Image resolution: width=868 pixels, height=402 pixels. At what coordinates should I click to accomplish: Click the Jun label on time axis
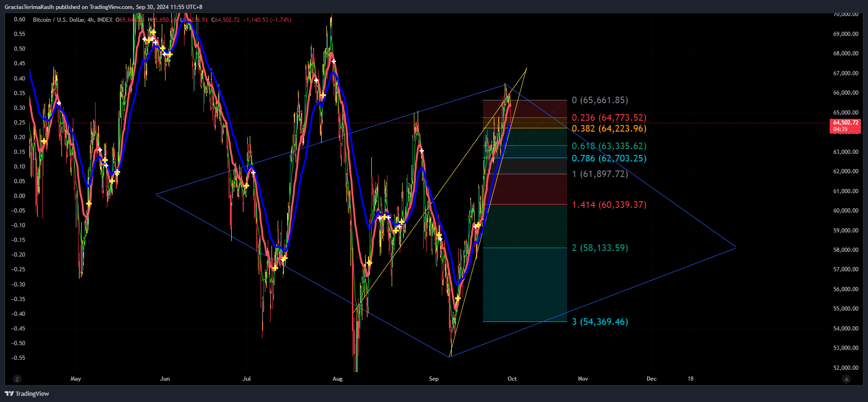click(x=165, y=379)
